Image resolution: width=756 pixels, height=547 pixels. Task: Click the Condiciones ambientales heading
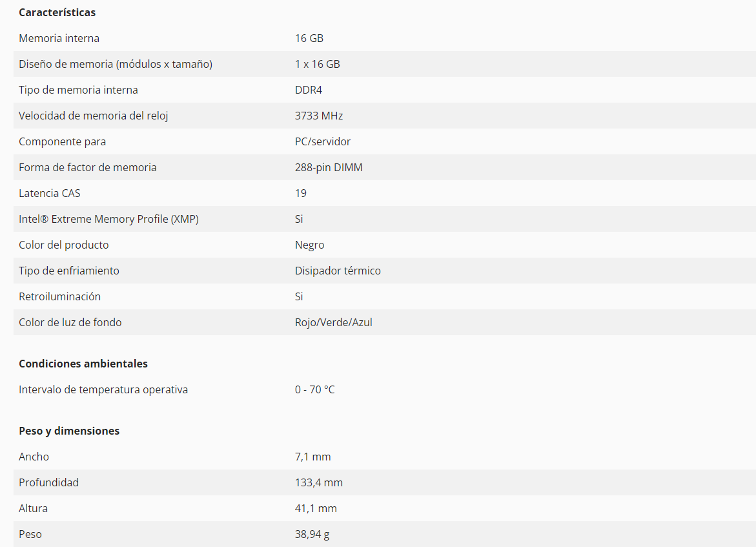[83, 364]
